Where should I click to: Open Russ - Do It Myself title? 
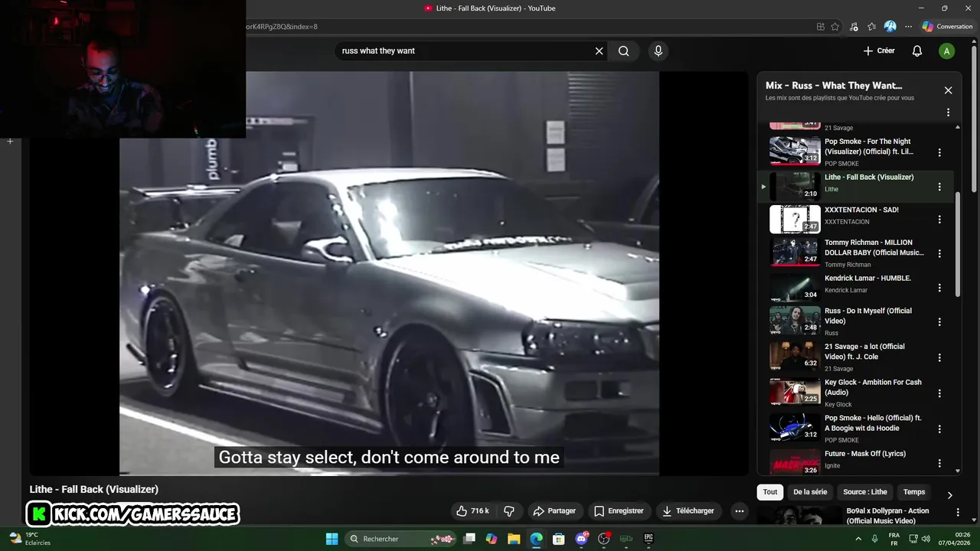tap(868, 316)
